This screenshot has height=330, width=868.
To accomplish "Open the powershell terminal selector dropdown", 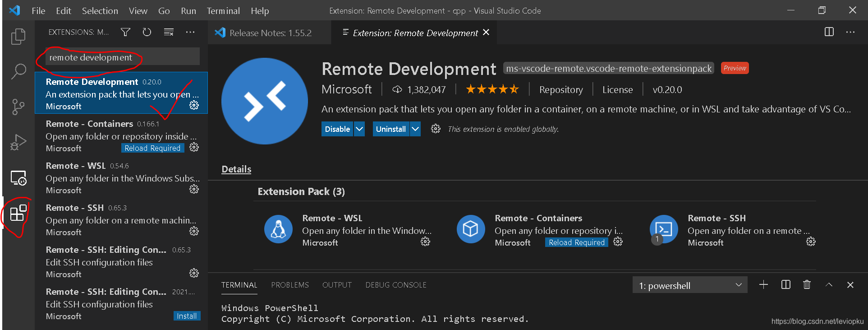I will click(x=690, y=285).
